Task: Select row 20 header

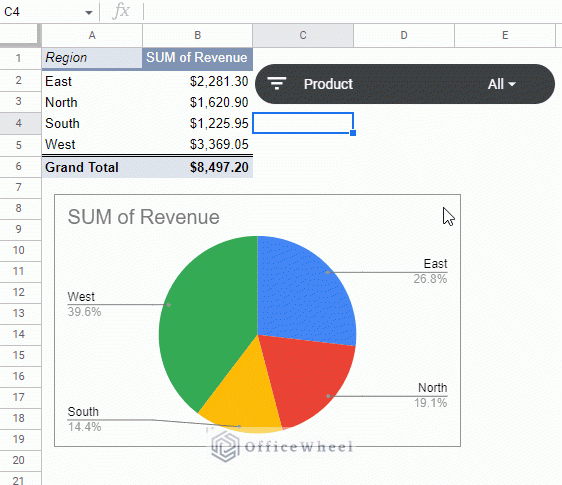Action: pyautogui.click(x=19, y=460)
